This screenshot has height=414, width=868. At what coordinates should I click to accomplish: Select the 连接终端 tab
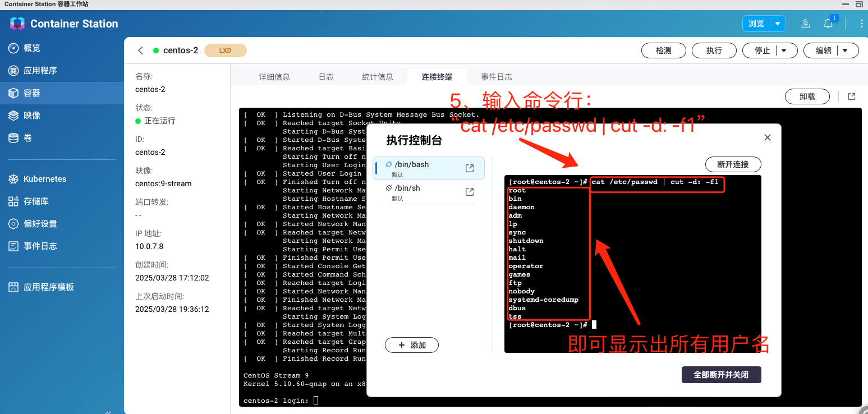click(437, 77)
